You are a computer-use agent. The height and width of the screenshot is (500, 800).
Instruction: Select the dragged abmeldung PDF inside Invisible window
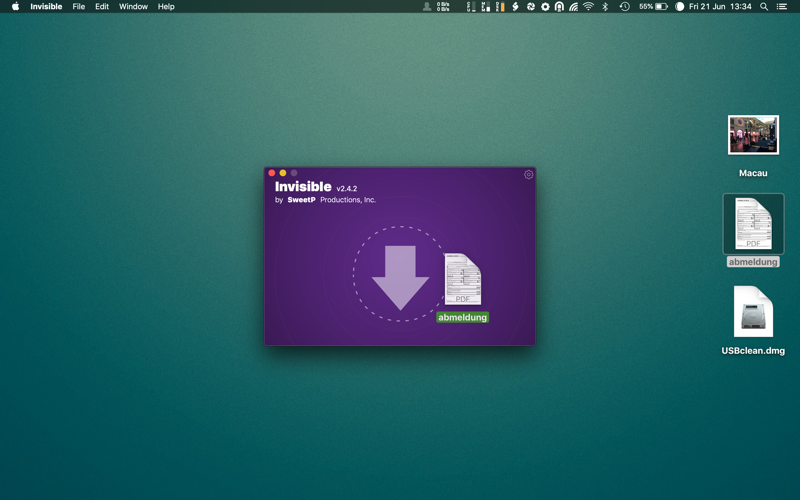click(463, 279)
